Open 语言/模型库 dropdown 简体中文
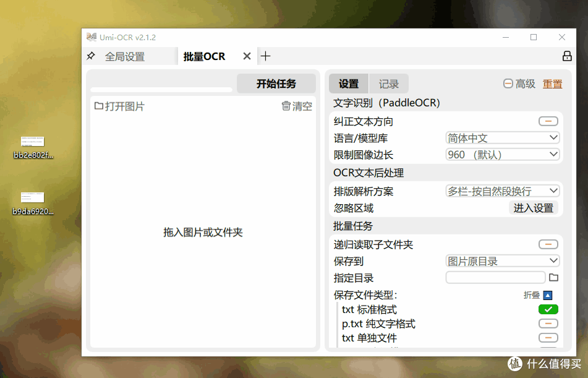Image resolution: width=588 pixels, height=378 pixels. (503, 138)
